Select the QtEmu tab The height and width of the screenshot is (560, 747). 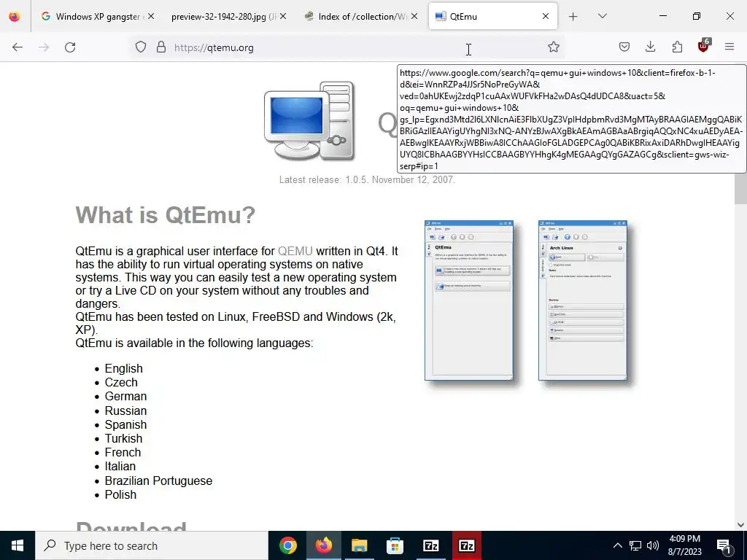[x=492, y=17]
